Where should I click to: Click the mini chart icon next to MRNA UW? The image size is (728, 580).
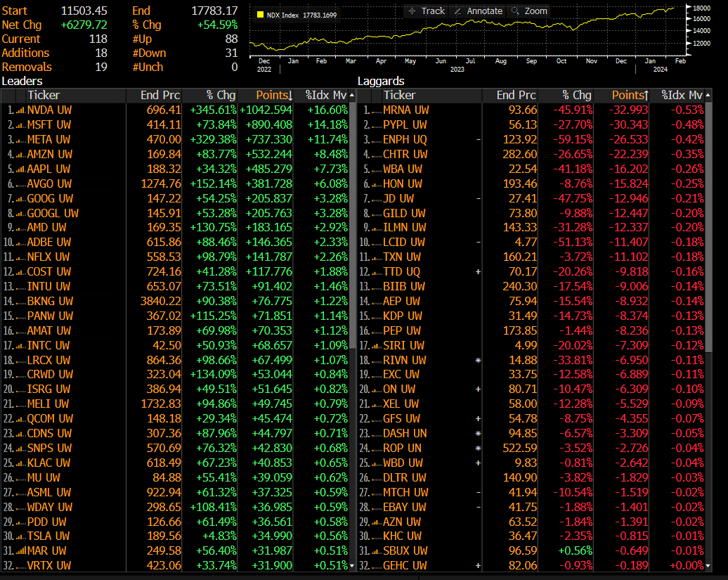(375, 110)
